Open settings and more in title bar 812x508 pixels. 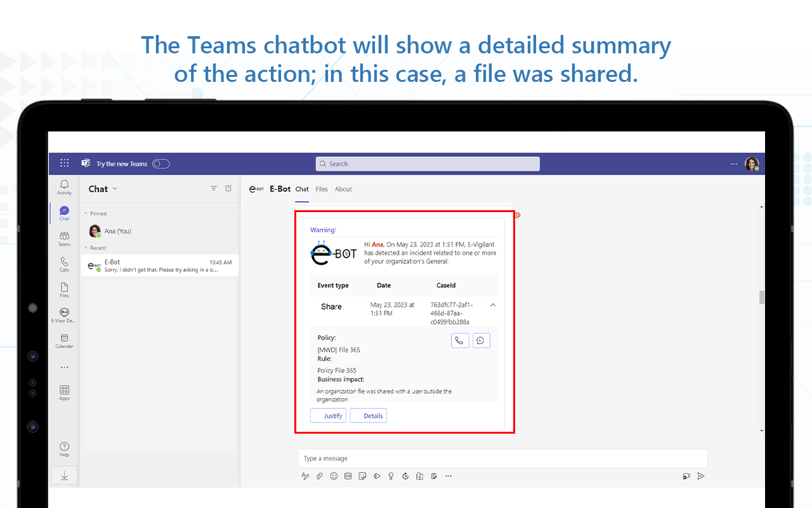[735, 163]
